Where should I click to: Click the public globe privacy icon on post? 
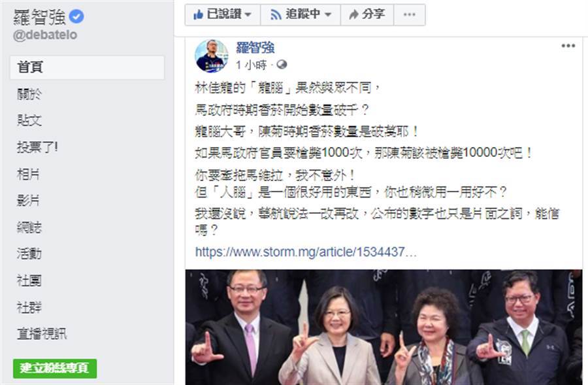(x=282, y=65)
